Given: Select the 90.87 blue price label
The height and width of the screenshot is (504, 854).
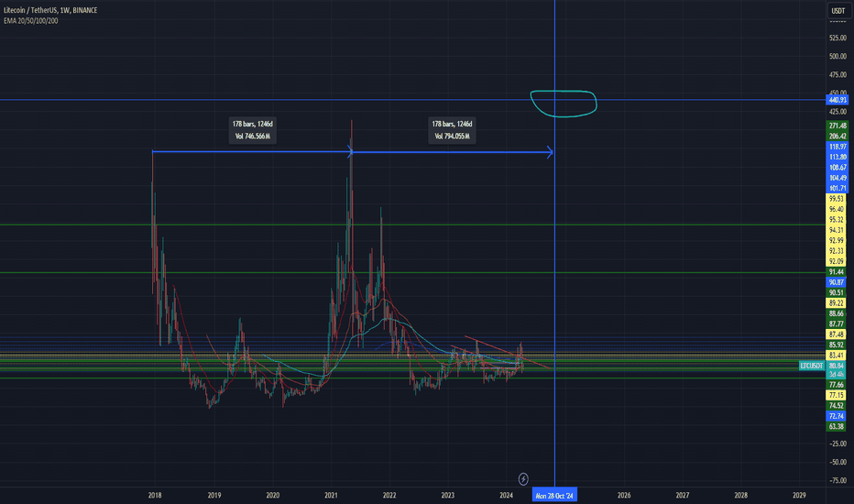Looking at the screenshot, I should (836, 282).
